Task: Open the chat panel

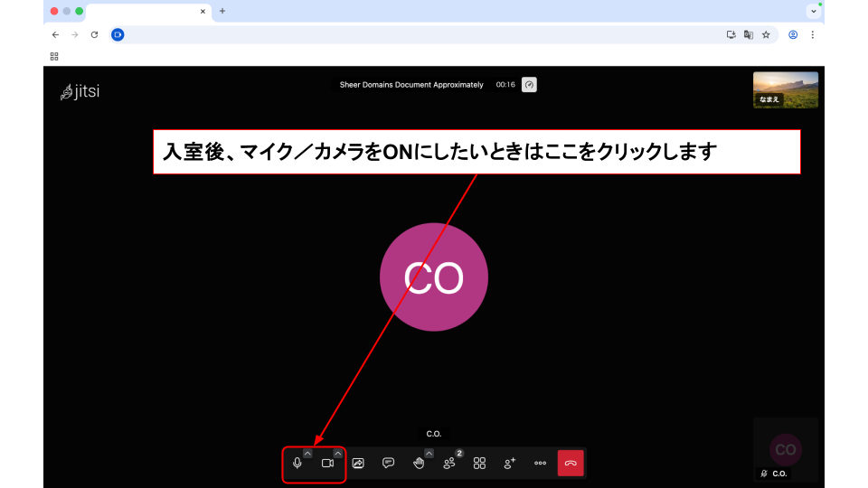Action: tap(388, 463)
